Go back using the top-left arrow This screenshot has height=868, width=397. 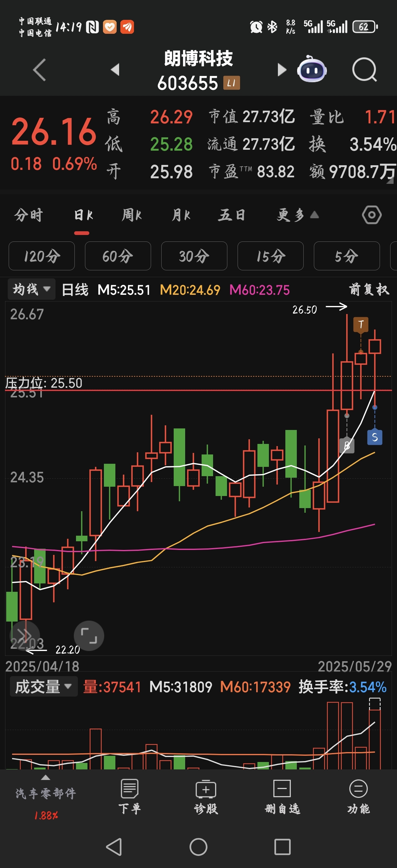pos(39,70)
